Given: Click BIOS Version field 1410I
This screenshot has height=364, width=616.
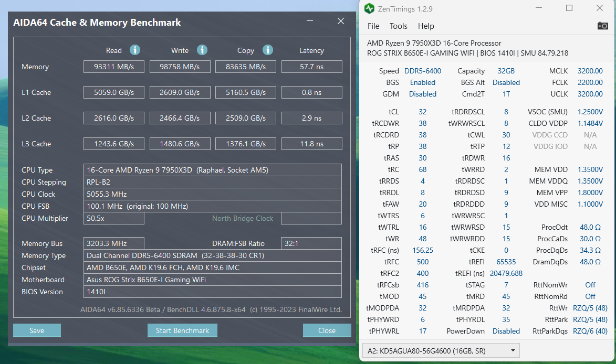Looking at the screenshot, I should click(x=213, y=292).
